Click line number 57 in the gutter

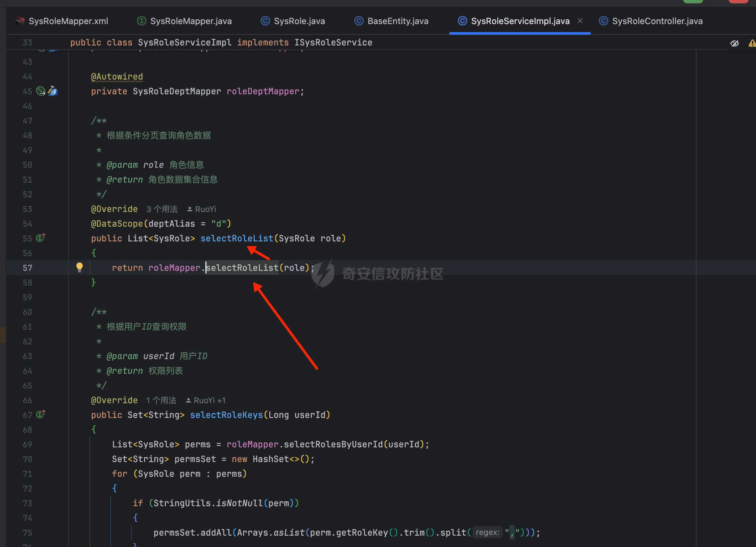[27, 268]
